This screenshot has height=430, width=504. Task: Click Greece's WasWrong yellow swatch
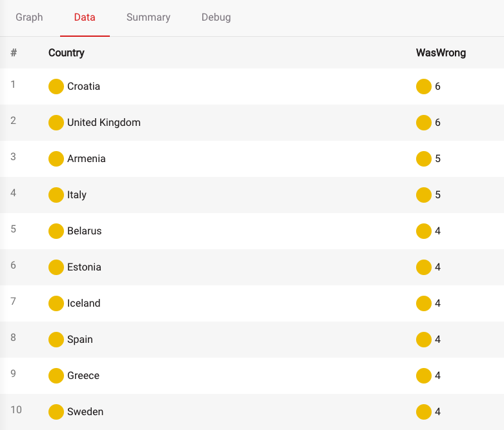coord(424,376)
